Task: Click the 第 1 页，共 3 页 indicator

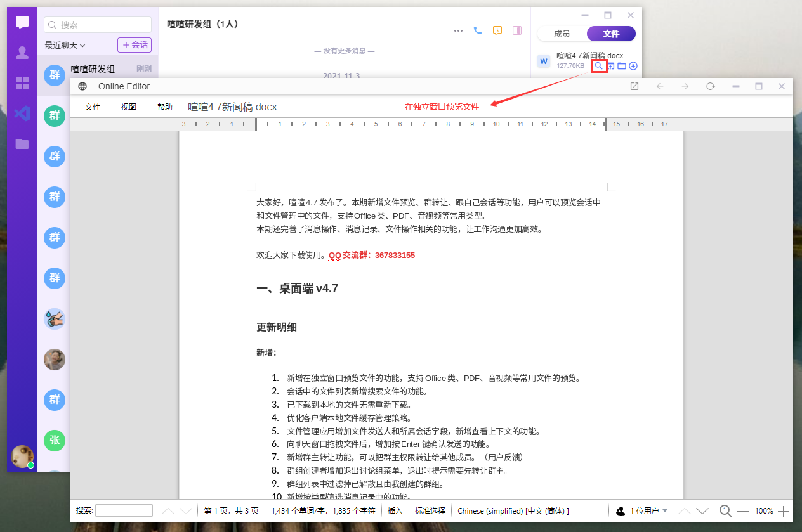Action: click(232, 510)
